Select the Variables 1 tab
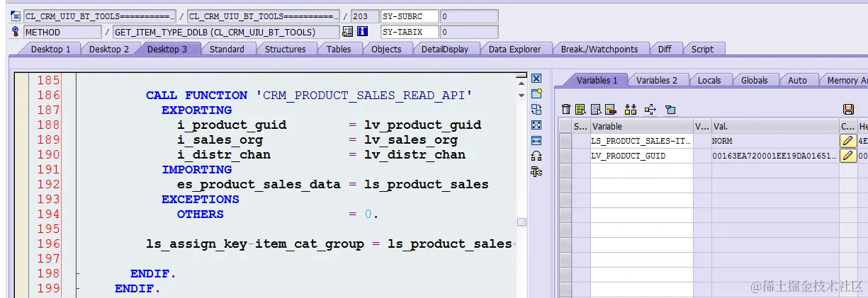Screen dimensions: 868x298 coord(597,80)
